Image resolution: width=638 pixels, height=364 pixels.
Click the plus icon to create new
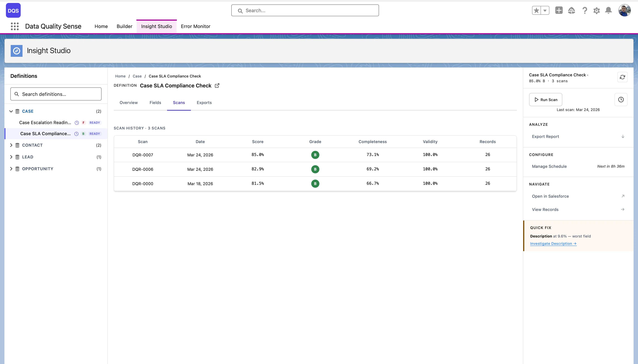pyautogui.click(x=559, y=10)
